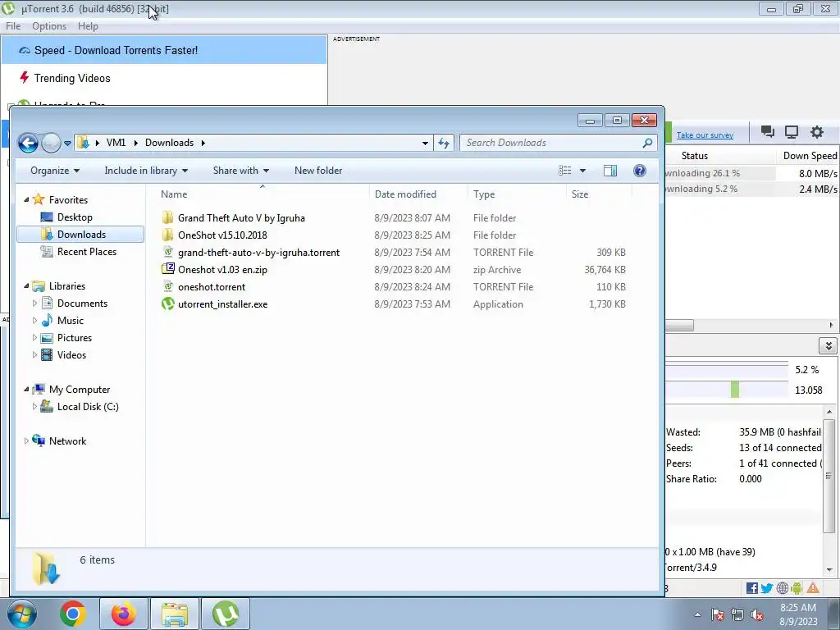Click the change view icon

pyautogui.click(x=564, y=171)
